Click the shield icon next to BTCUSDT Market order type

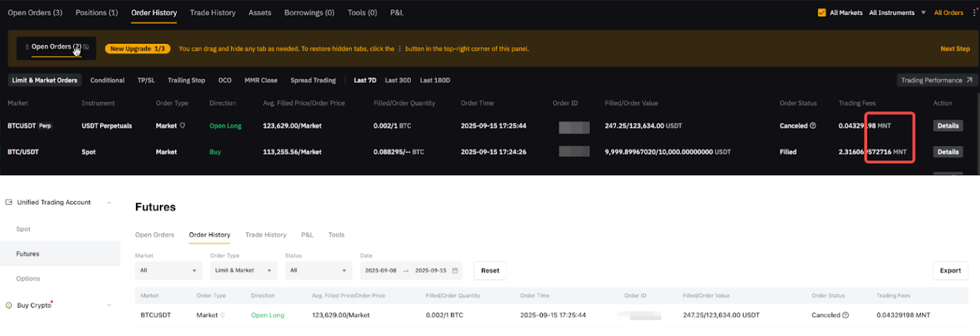pyautogui.click(x=183, y=126)
